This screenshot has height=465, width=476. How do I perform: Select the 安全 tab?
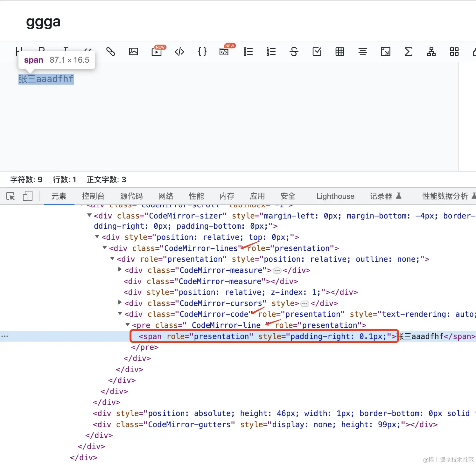(x=288, y=196)
